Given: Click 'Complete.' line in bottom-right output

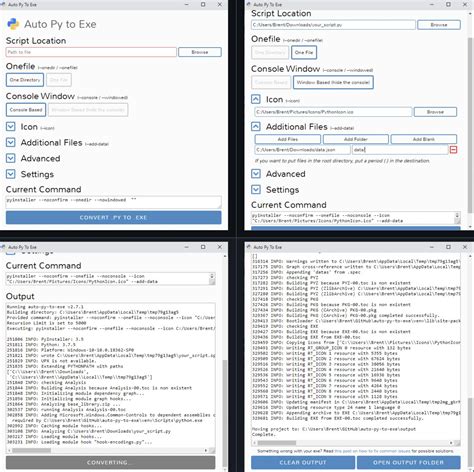Looking at the screenshot, I should click(x=264, y=434).
